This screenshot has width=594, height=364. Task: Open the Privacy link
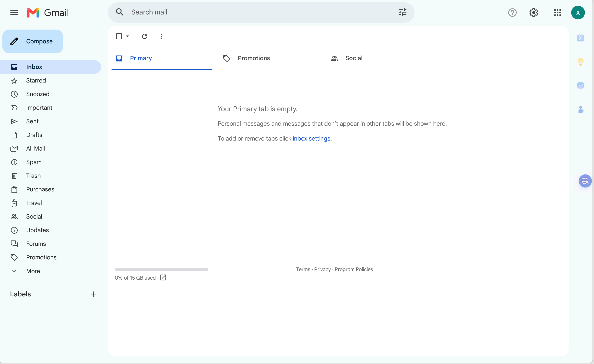coord(322,269)
